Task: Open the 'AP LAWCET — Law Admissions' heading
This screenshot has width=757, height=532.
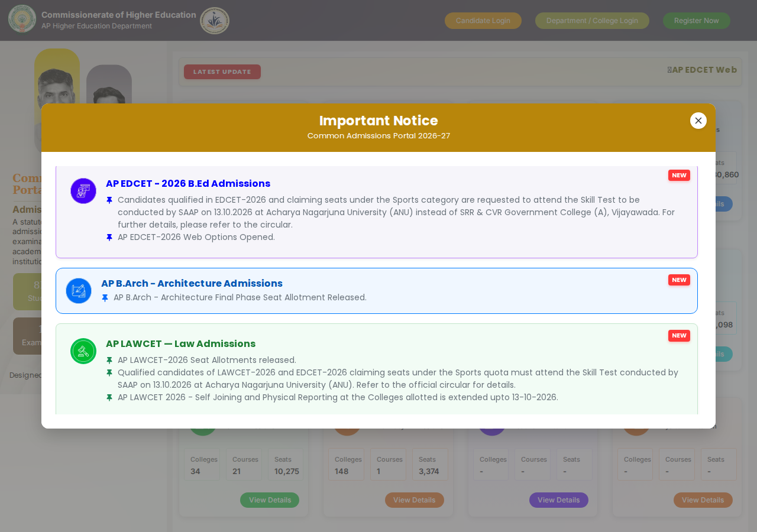Action: 181,344
